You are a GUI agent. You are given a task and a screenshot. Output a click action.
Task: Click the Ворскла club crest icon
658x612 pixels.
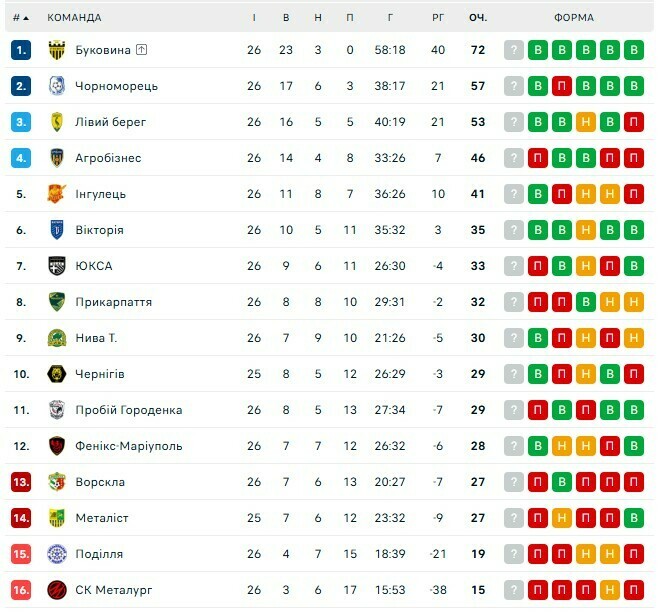point(57,482)
